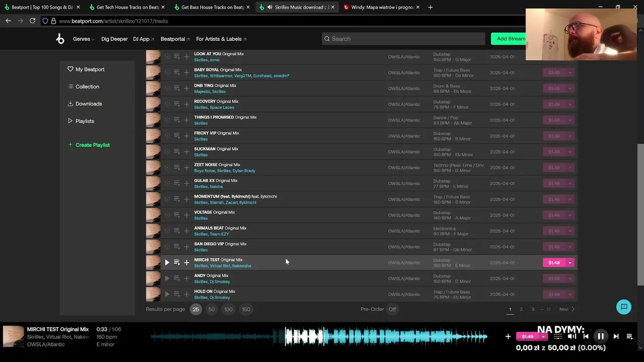Image resolution: width=644 pixels, height=362 pixels.
Task: Click the player volume speaker icon
Action: (x=572, y=336)
